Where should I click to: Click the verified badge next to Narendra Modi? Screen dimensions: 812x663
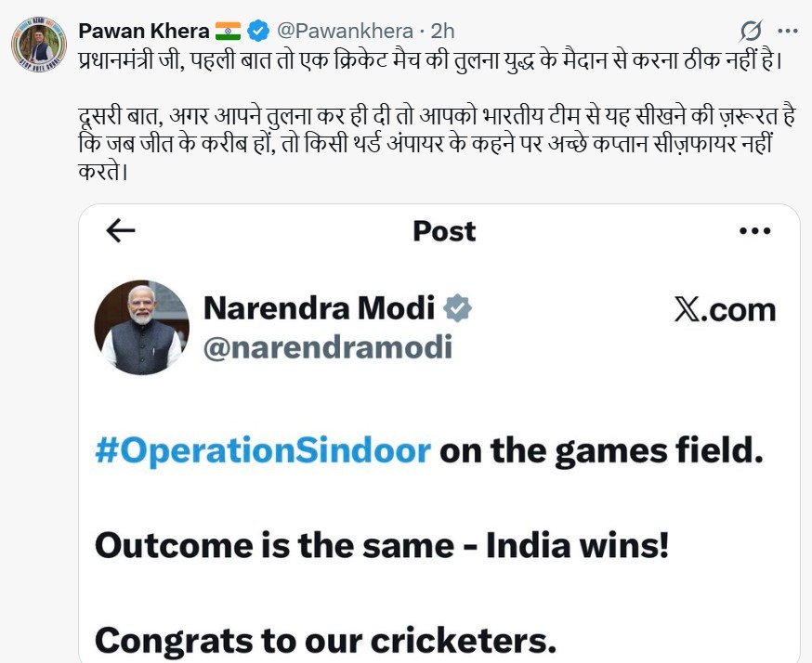[456, 308]
